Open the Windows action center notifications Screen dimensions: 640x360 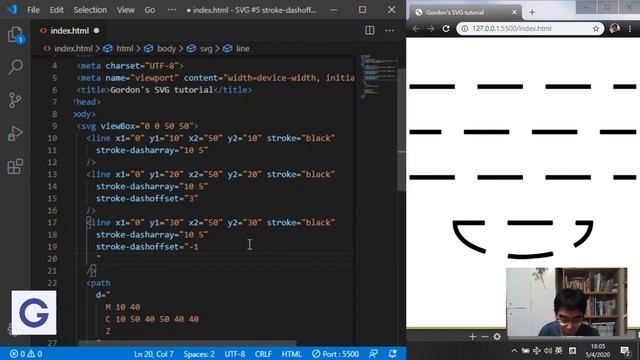click(x=625, y=351)
